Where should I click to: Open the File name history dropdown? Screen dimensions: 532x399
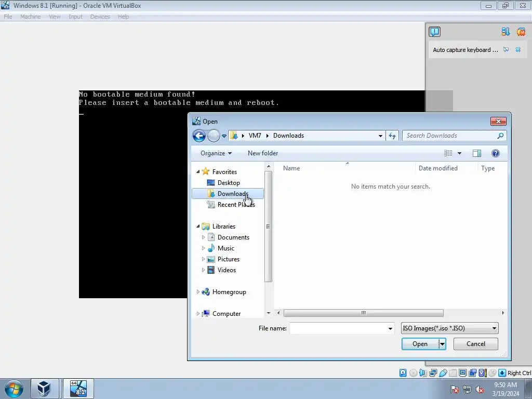point(390,328)
